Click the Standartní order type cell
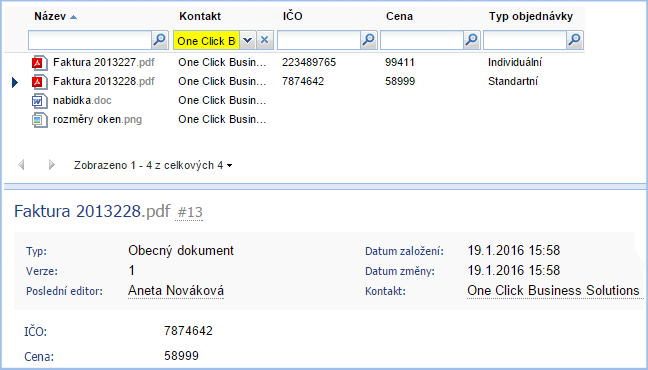Image resolution: width=648 pixels, height=370 pixels. [x=513, y=81]
